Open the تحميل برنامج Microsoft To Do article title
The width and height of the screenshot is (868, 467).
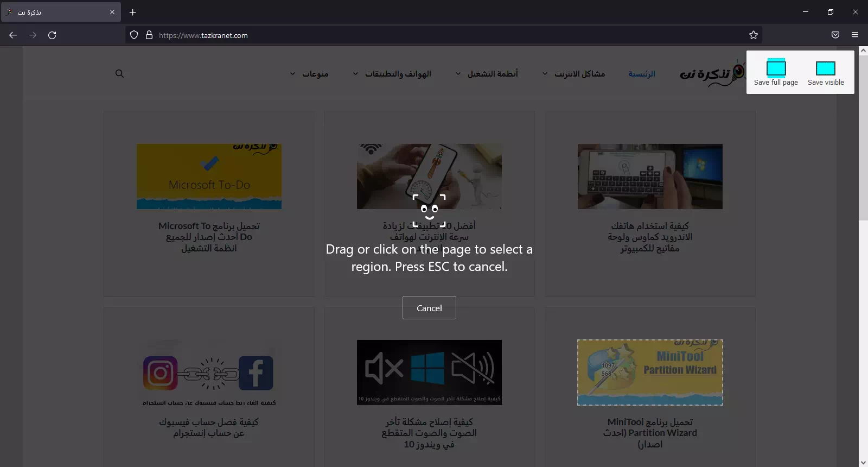pyautogui.click(x=209, y=237)
